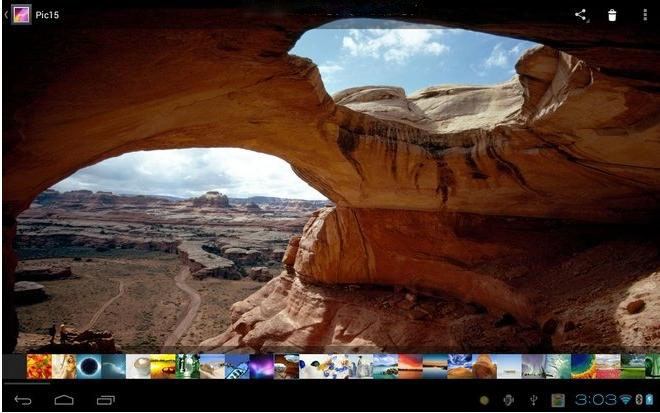Select the teal ocean wave thumbnail

pos(559,366)
